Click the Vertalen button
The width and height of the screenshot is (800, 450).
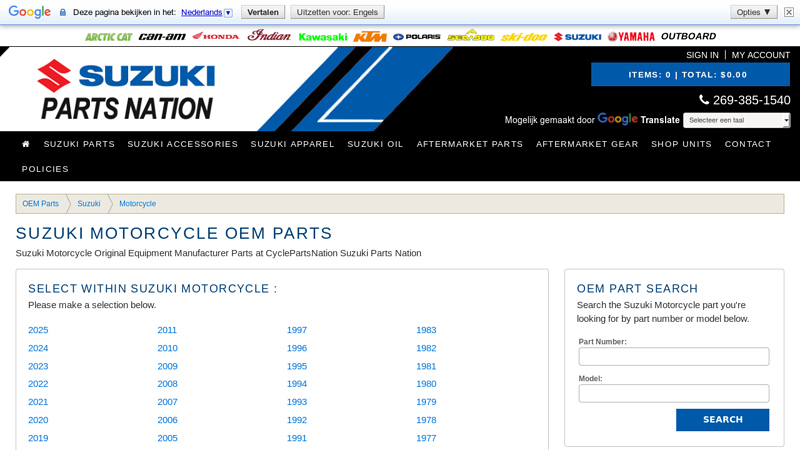pos(263,12)
